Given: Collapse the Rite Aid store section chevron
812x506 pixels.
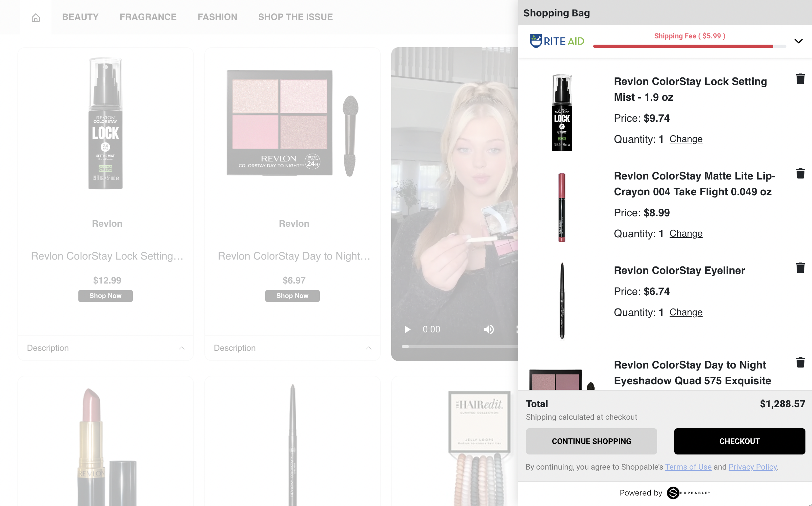Looking at the screenshot, I should coord(798,41).
